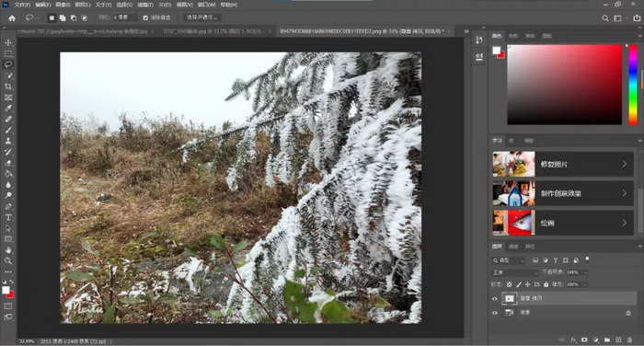The width and height of the screenshot is (644, 346).
Task: Click the 选择并遮住 button
Action: pos(202,17)
